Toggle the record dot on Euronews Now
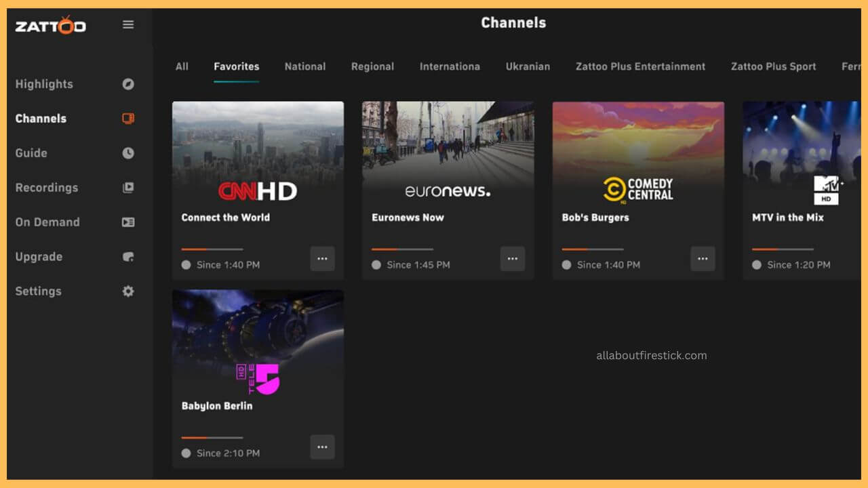This screenshot has width=868, height=488. click(376, 265)
